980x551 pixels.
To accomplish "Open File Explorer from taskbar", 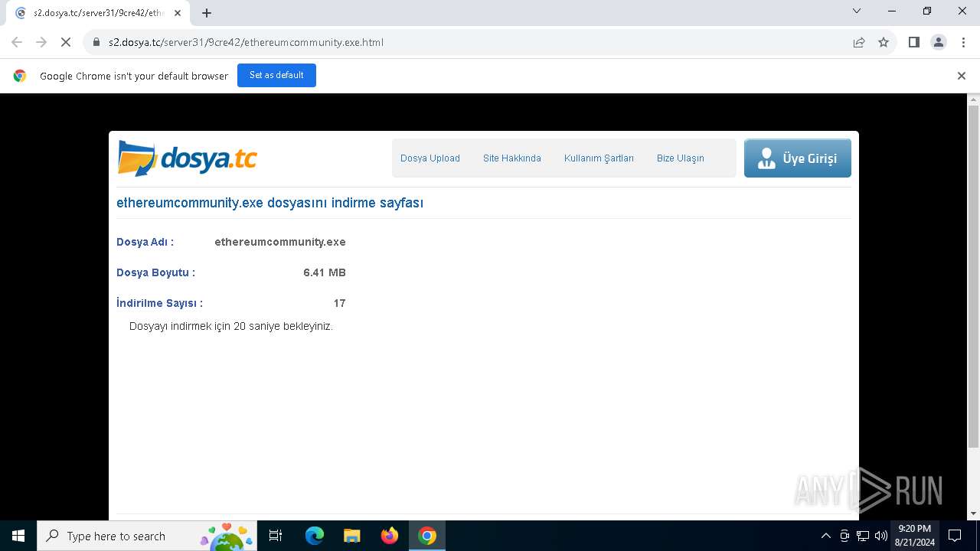I will click(x=352, y=536).
